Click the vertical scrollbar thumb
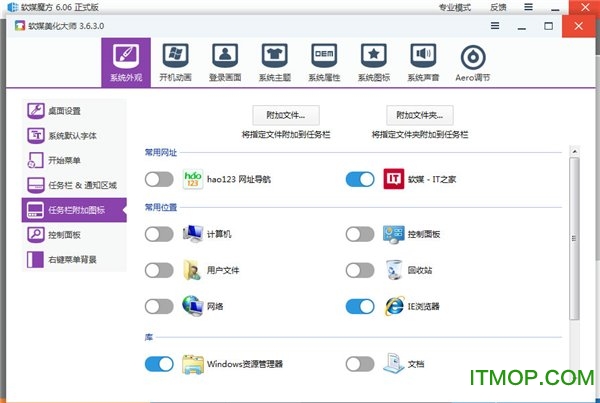The image size is (600, 403). coord(574,238)
